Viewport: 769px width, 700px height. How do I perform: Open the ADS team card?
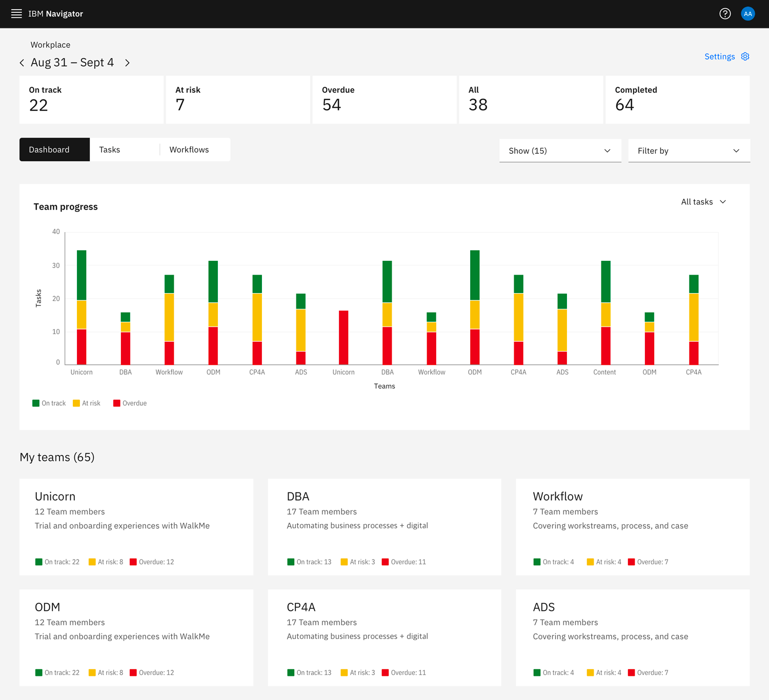pyautogui.click(x=633, y=637)
